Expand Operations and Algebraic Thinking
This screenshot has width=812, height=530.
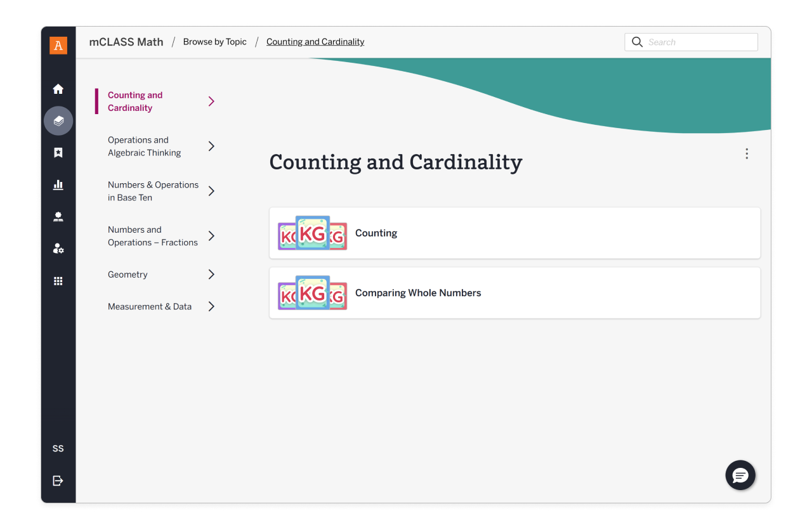(211, 146)
